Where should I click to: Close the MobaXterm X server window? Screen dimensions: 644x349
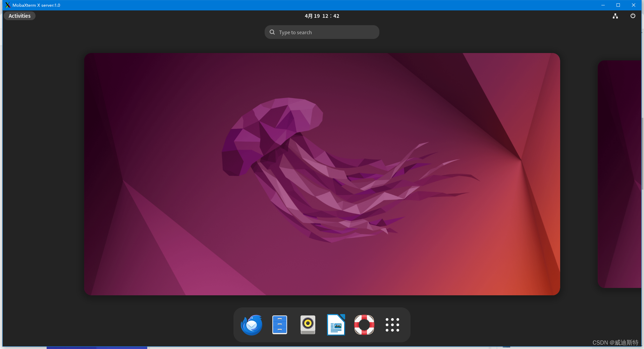pyautogui.click(x=634, y=5)
